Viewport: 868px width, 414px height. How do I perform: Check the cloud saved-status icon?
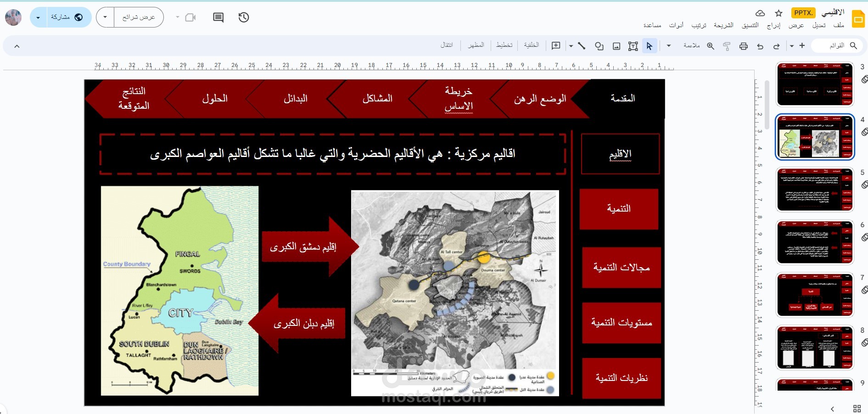[x=760, y=13]
